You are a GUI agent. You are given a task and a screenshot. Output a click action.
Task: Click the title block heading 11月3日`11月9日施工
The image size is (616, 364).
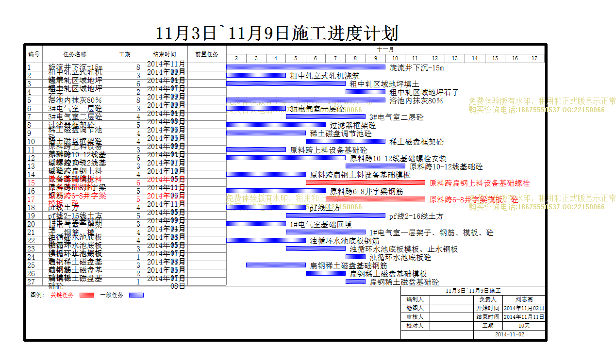point(473,290)
